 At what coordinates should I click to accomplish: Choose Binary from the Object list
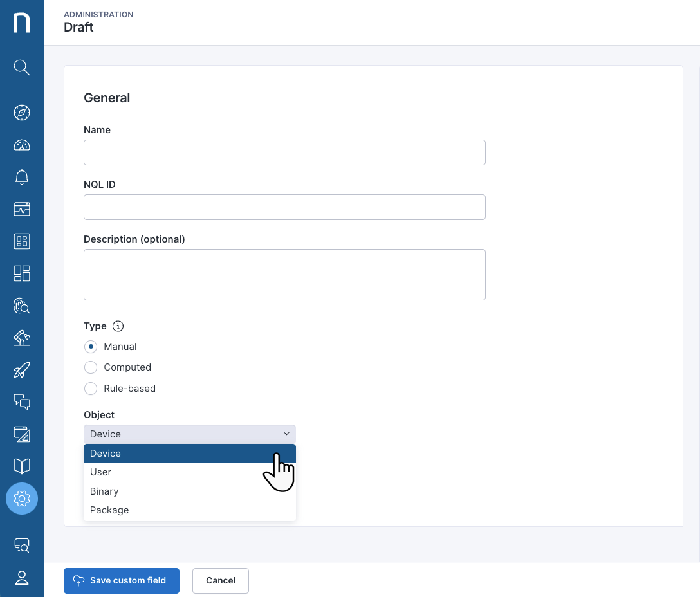(104, 491)
